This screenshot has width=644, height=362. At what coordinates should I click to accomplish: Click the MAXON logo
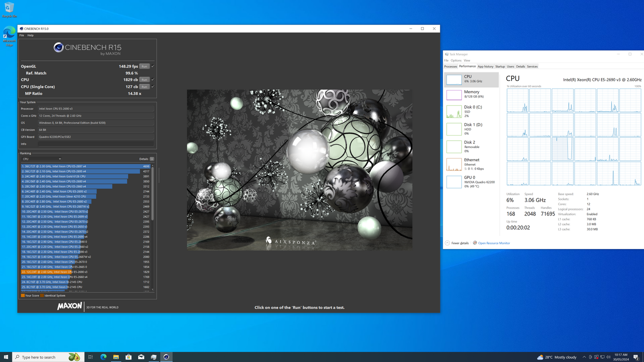coord(70,306)
